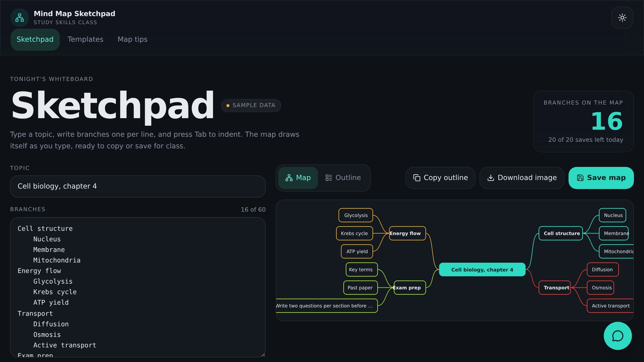Switch to the Map view
This screenshot has width=644, height=362.
pos(298,178)
